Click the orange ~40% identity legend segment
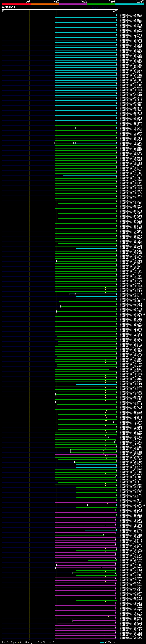Screen dimensions: 146x644 45,4
